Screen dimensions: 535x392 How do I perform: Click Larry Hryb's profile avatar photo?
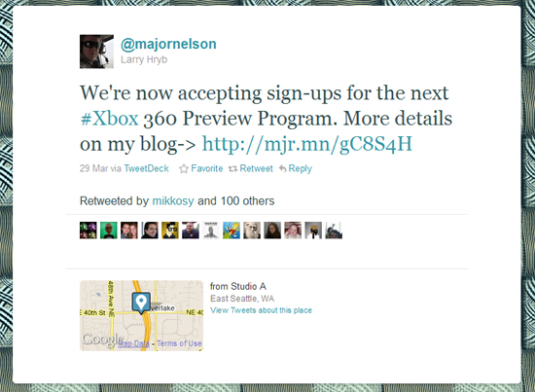point(96,52)
